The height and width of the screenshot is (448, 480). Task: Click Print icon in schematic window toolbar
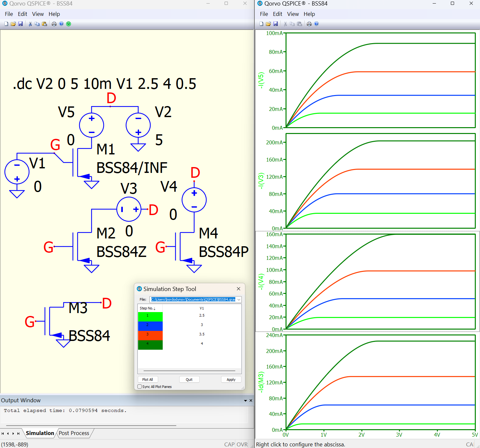coord(54,24)
